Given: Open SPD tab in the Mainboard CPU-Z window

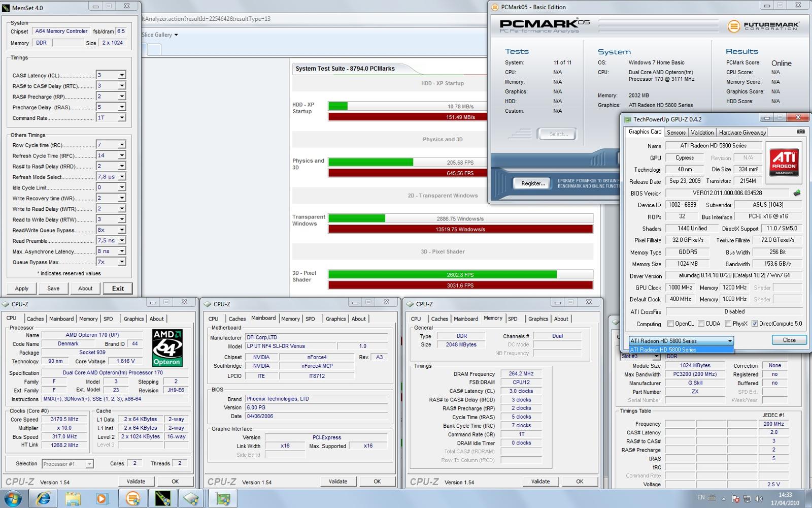Looking at the screenshot, I should coord(310,319).
